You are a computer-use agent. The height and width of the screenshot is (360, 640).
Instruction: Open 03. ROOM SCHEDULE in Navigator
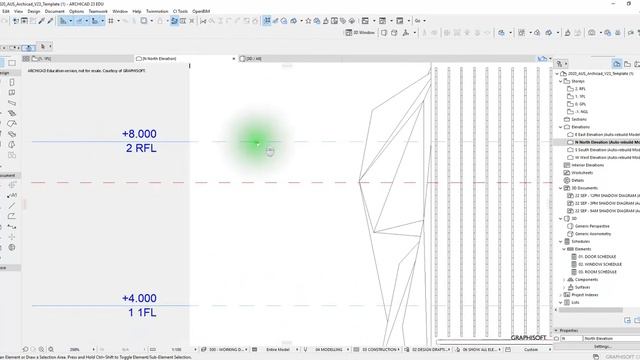tap(594, 272)
